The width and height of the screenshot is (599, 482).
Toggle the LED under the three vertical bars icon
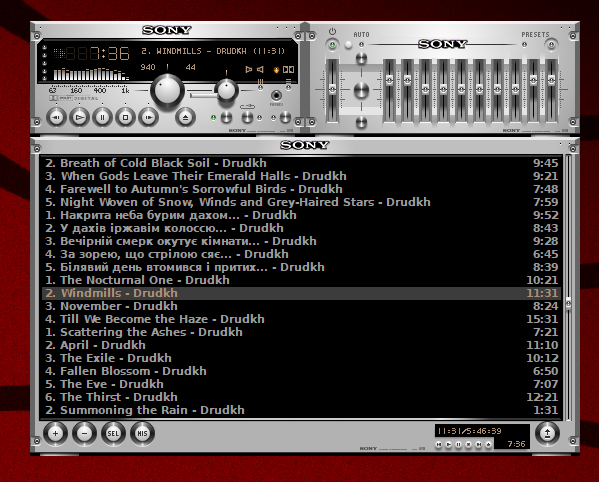pyautogui.click(x=261, y=88)
